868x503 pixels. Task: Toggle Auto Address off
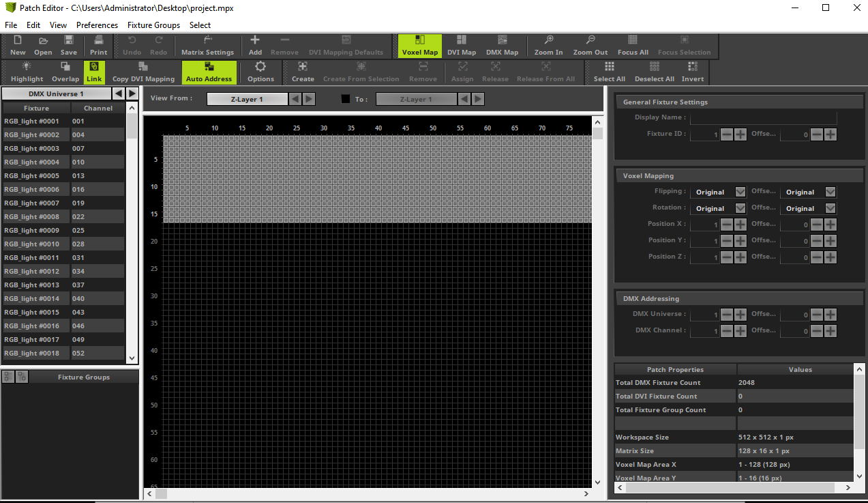click(209, 72)
